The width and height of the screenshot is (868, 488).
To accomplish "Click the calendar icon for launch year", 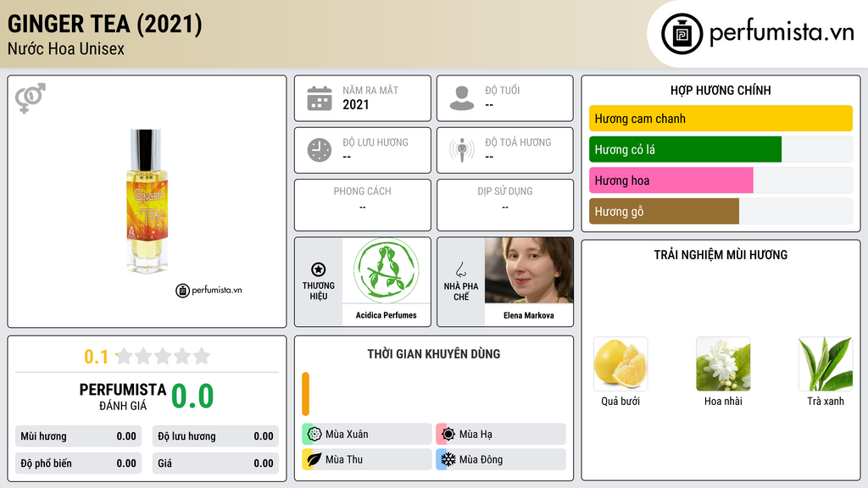I will tap(320, 98).
